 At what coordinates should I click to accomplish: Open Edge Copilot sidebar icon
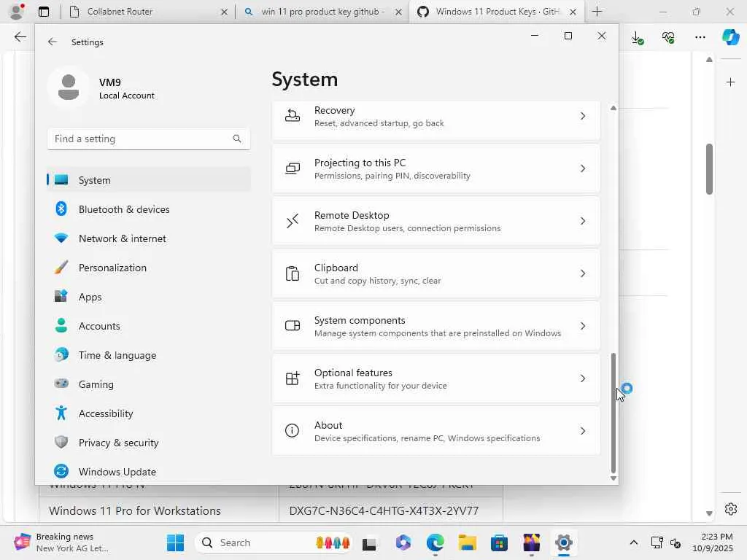[x=730, y=37]
